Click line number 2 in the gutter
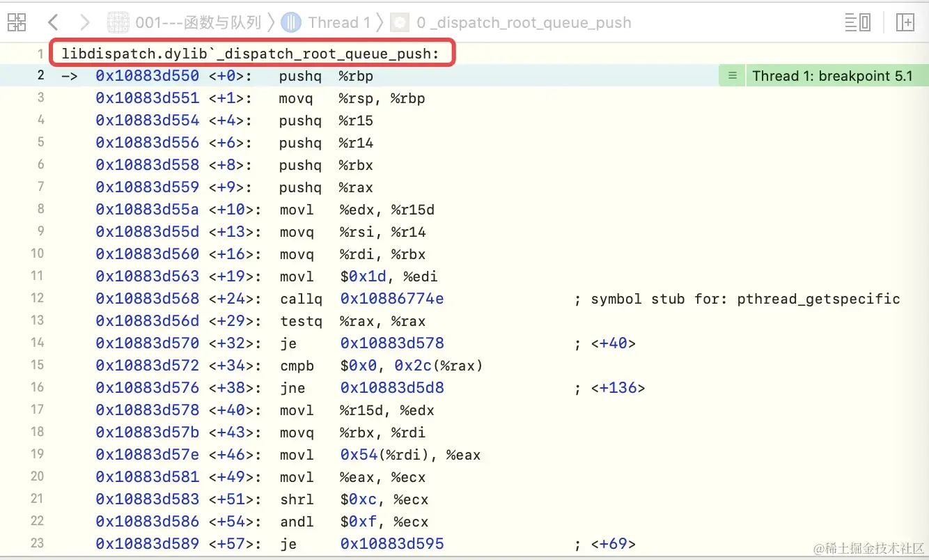This screenshot has width=929, height=560. coord(40,76)
